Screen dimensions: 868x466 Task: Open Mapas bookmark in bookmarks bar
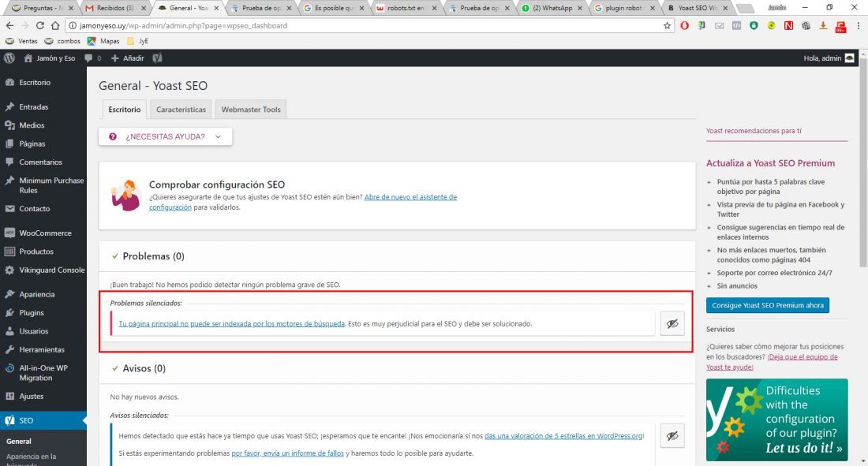tap(103, 41)
